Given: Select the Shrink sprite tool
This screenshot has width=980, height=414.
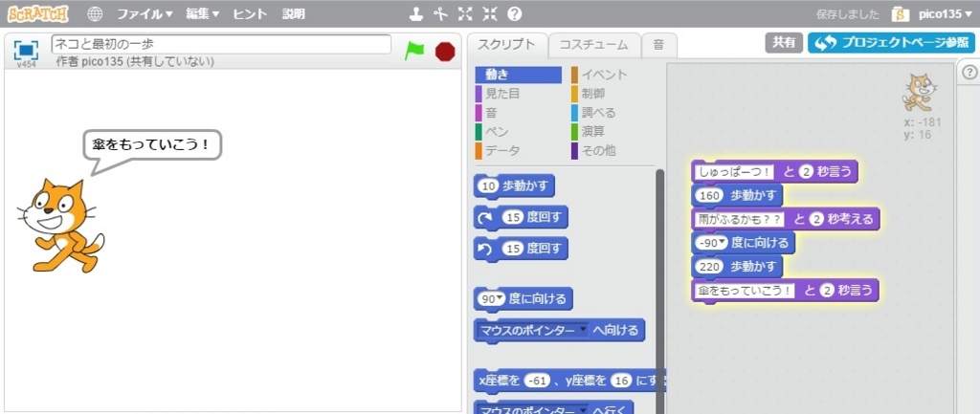Looking at the screenshot, I should (x=489, y=13).
